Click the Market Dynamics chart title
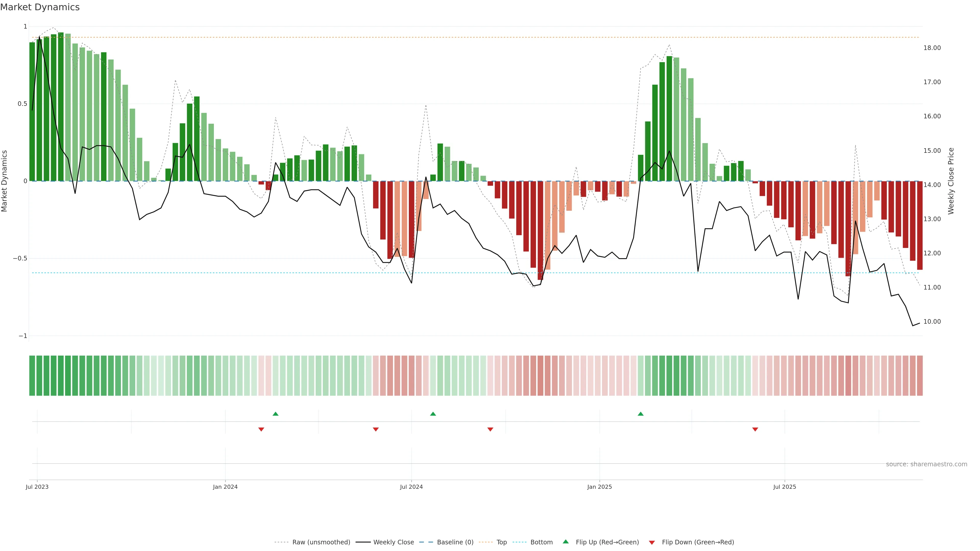The width and height of the screenshot is (980, 551). click(40, 7)
